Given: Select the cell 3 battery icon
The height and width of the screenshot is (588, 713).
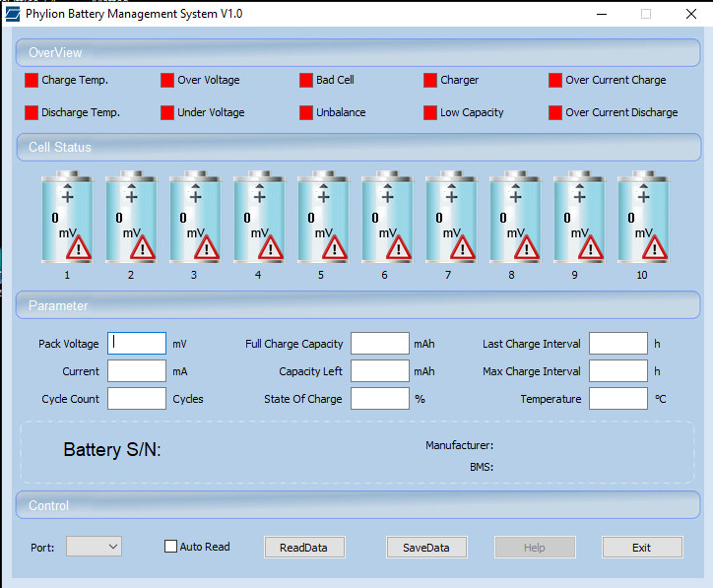Looking at the screenshot, I should pos(194,218).
